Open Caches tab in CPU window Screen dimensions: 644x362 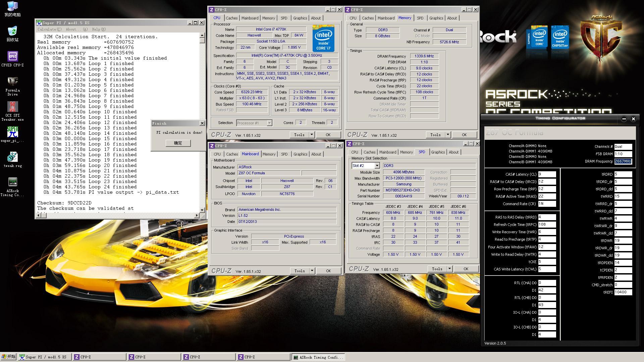tap(231, 18)
